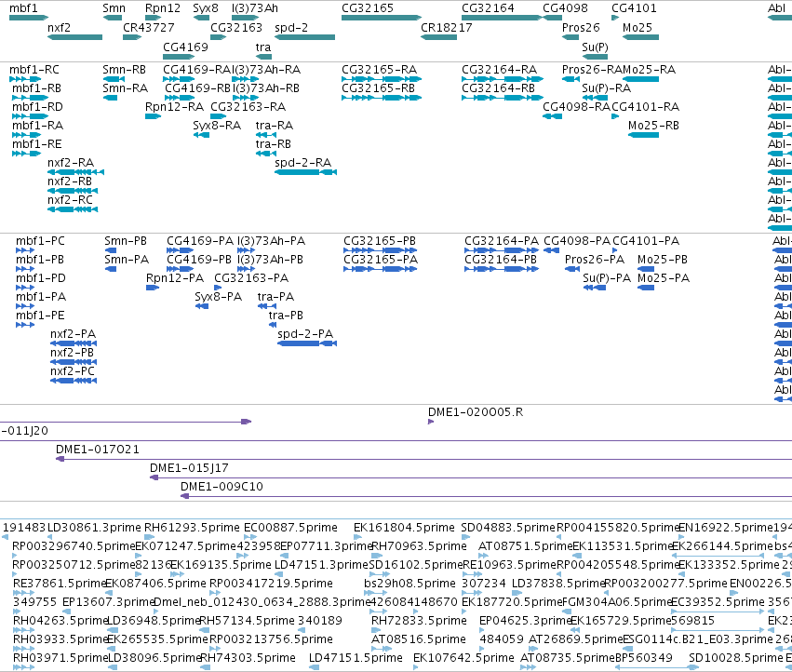Select transcript CG32164-RB
The image size is (792, 672).
click(x=503, y=98)
